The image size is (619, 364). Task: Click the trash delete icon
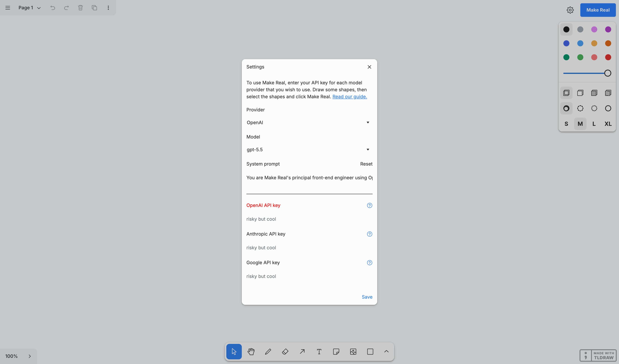click(80, 8)
